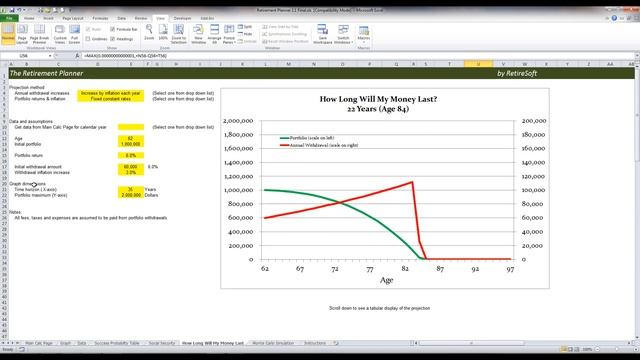Click the 'Annual Withdrawal (scale on right)' legend entry

pyautogui.click(x=319, y=145)
